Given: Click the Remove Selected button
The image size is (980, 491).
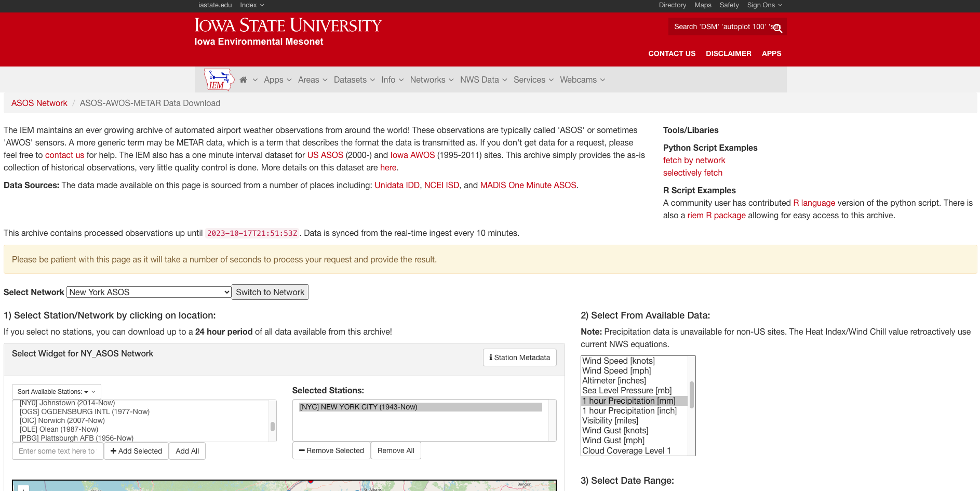Looking at the screenshot, I should (x=331, y=450).
